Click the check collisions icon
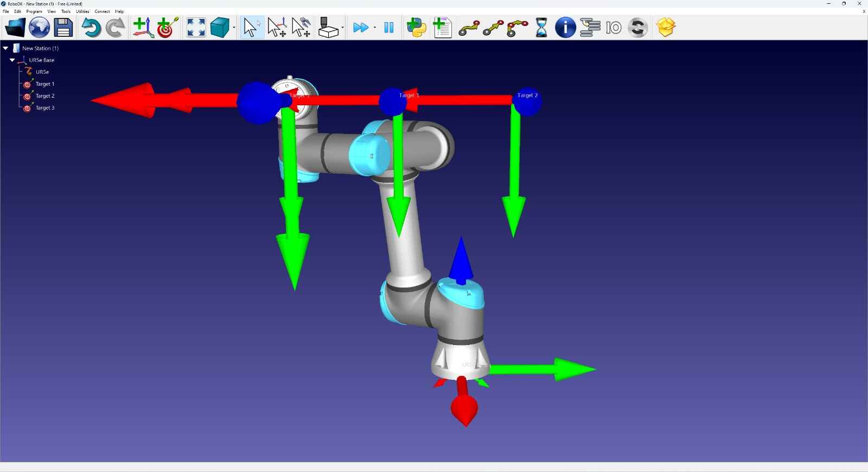Screen dimensions: 868x472 point(328,28)
